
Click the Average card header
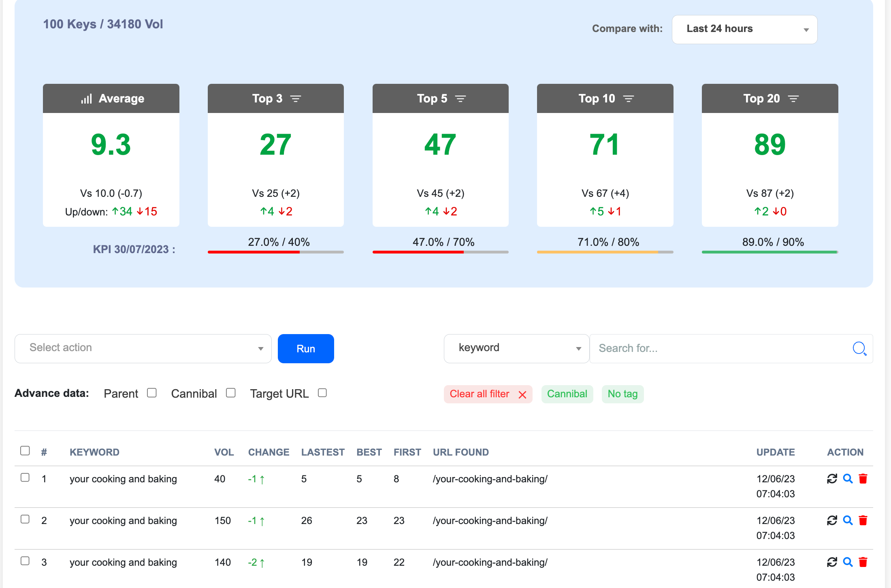tap(111, 98)
